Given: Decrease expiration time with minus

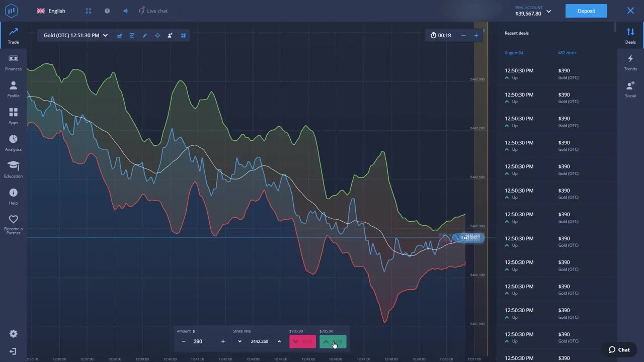Looking at the screenshot, I should click(x=463, y=35).
